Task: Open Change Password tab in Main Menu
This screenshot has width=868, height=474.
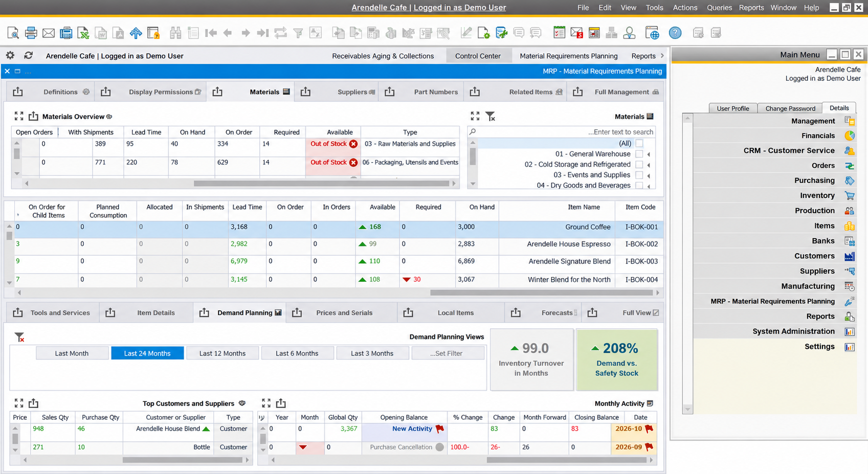Action: coord(790,108)
